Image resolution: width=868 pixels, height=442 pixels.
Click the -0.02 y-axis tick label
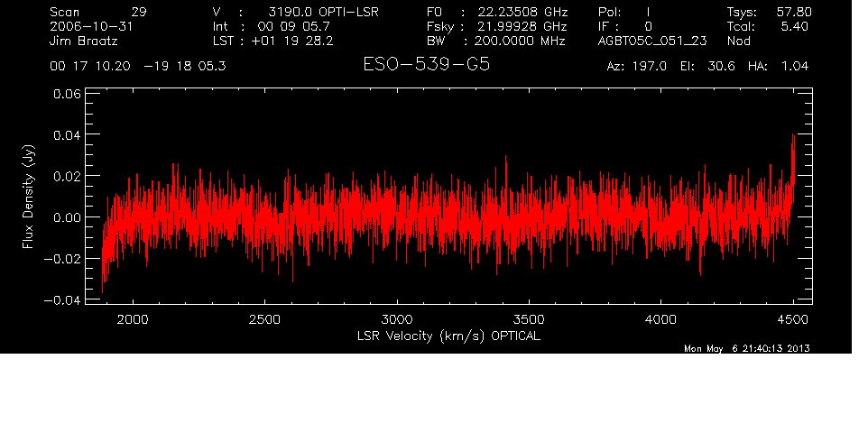(x=62, y=259)
